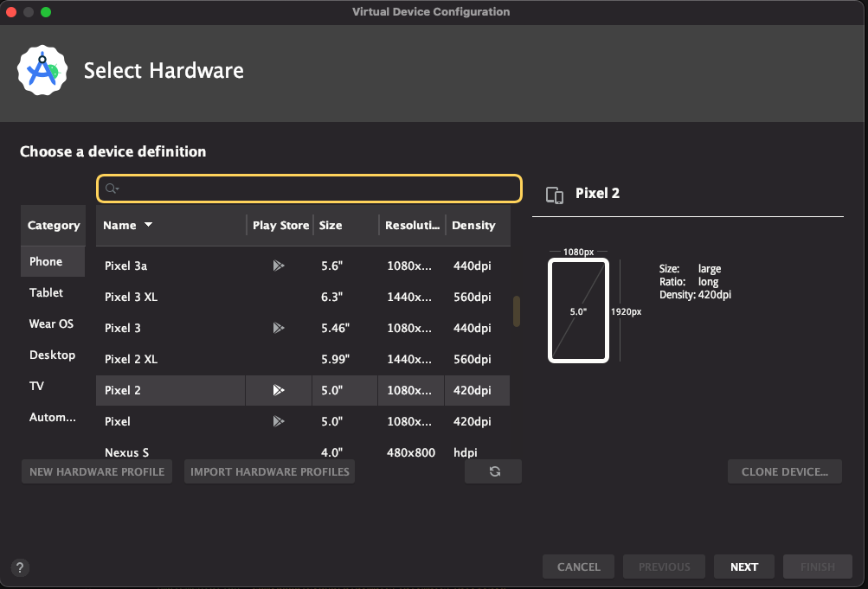Click the Category column header

(53, 225)
